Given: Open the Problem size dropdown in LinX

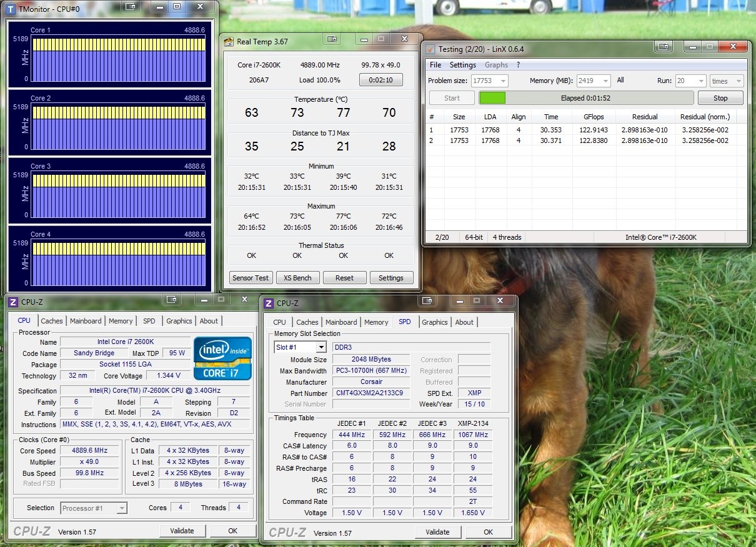Looking at the screenshot, I should pyautogui.click(x=490, y=81).
